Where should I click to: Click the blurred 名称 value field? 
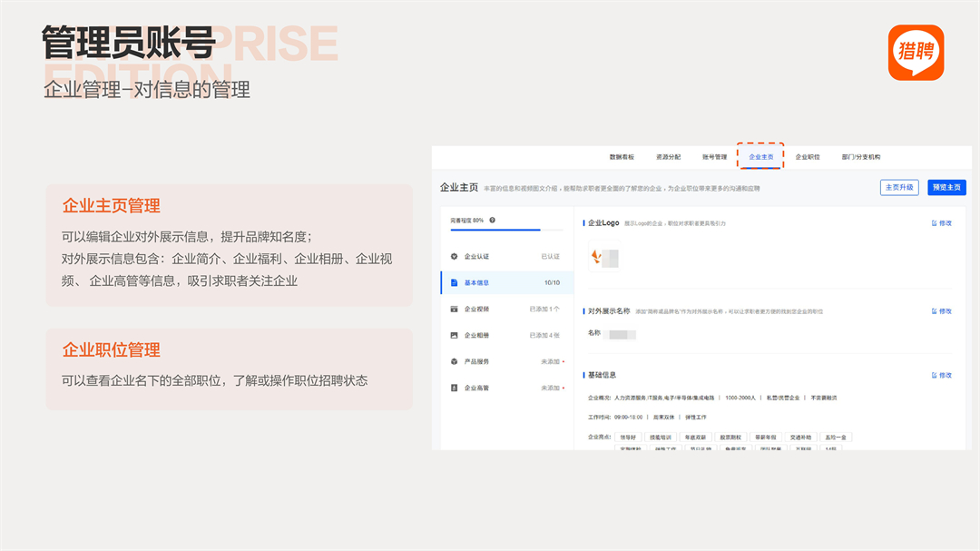click(x=622, y=335)
